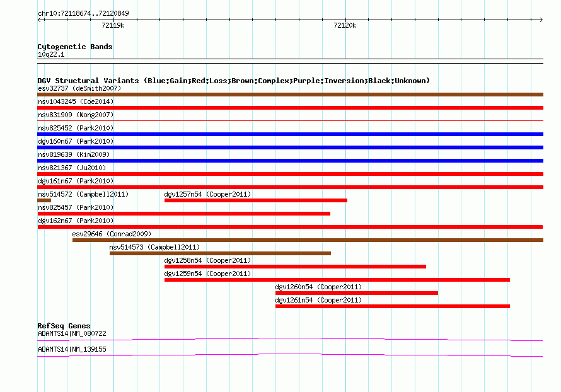Viewport: 561px width, 392px height.
Task: Open the dgv161n67 (Park2010) label
Action: click(76, 181)
